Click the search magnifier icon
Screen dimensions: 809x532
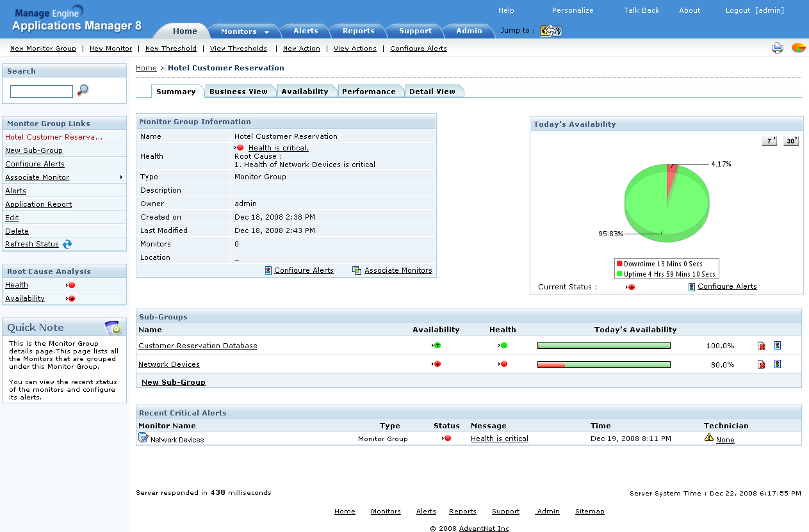click(x=83, y=91)
